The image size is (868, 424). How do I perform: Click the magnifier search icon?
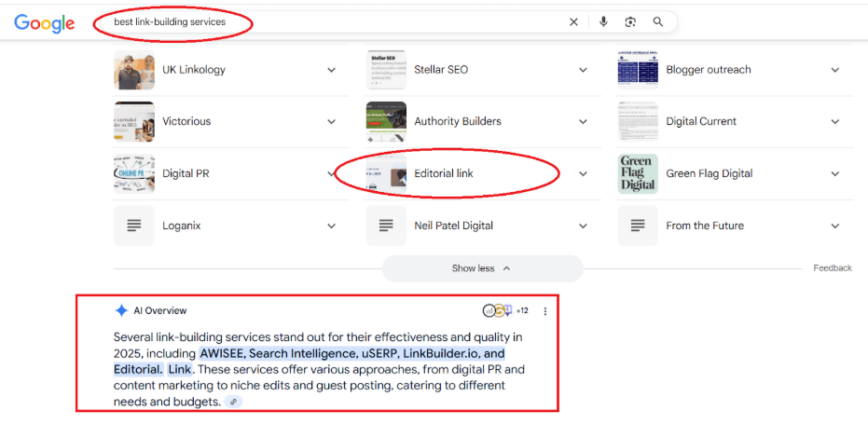(657, 22)
